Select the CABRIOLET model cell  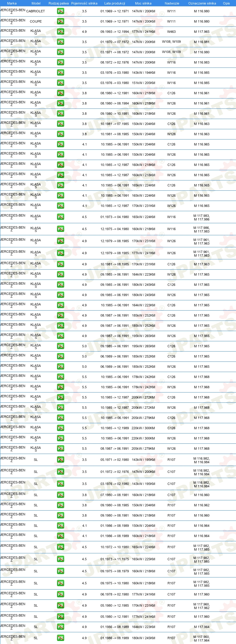pyautogui.click(x=36, y=11)
